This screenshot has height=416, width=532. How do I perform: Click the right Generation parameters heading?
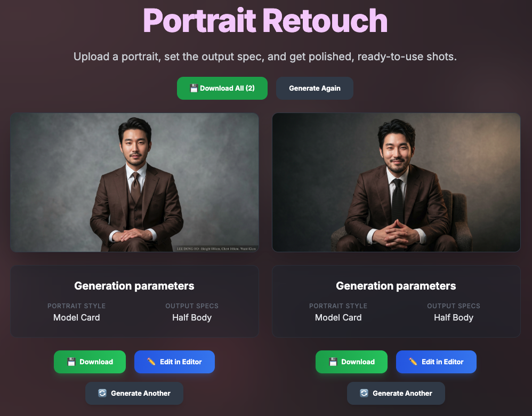point(396,286)
